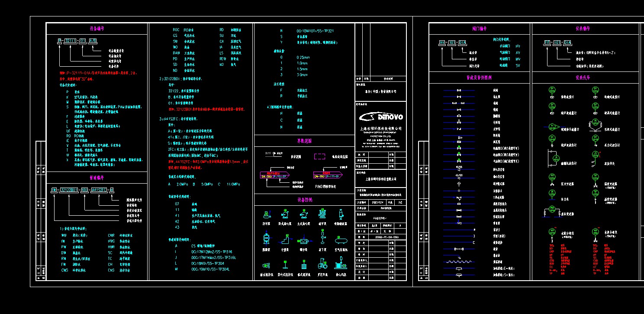Select the green electric valve symbol on pipeline
This screenshot has height=314, width=644.
[459, 154]
